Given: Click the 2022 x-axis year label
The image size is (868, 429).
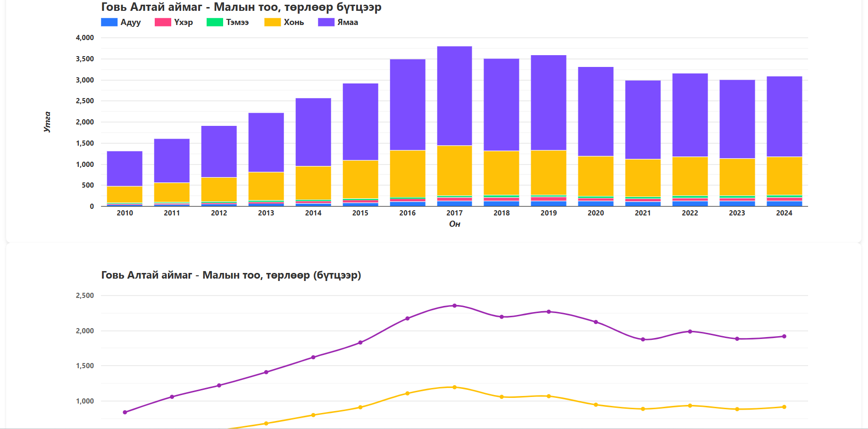Looking at the screenshot, I should point(690,213).
